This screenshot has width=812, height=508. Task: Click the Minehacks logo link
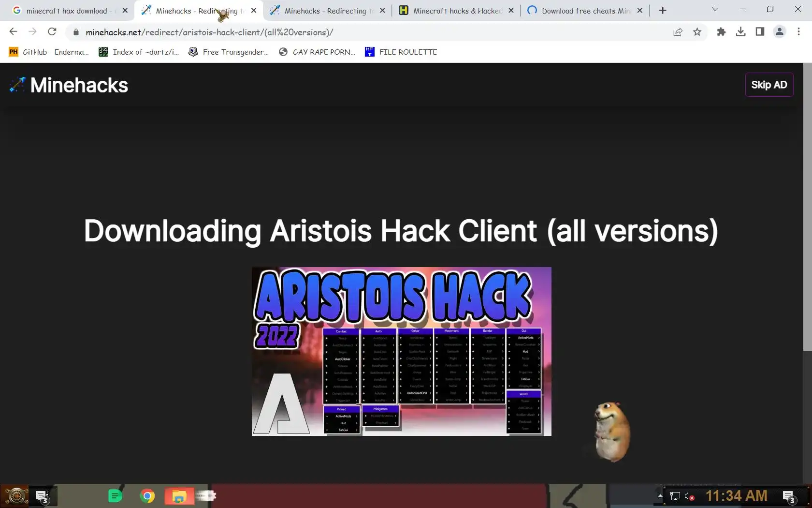tap(69, 85)
